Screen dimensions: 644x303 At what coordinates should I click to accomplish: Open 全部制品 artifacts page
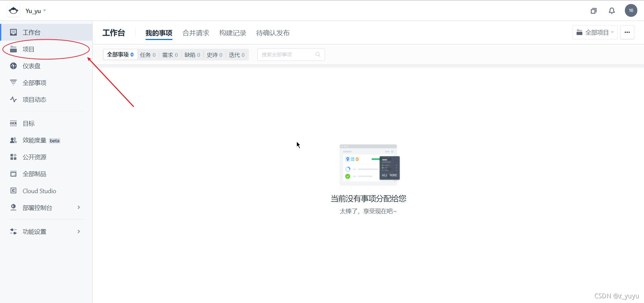34,174
